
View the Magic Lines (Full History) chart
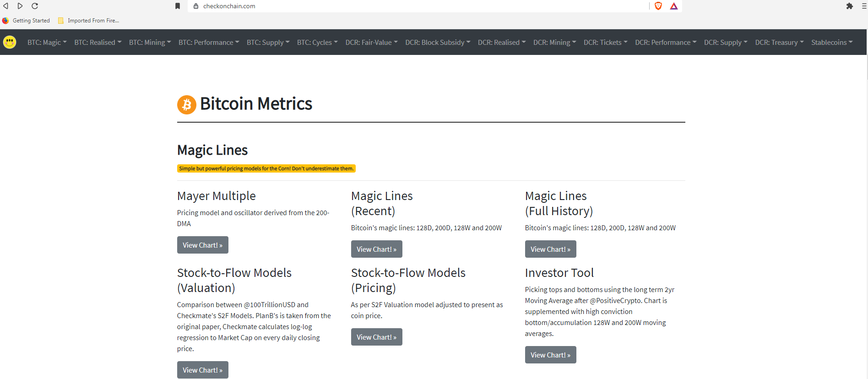click(x=551, y=249)
